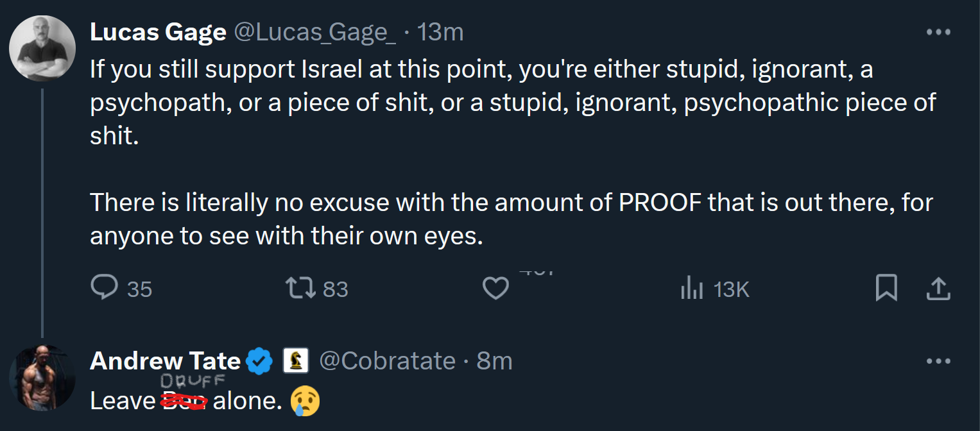Retweet the Lucas Gage post
Screen dimensions: 980x431
[303, 288]
